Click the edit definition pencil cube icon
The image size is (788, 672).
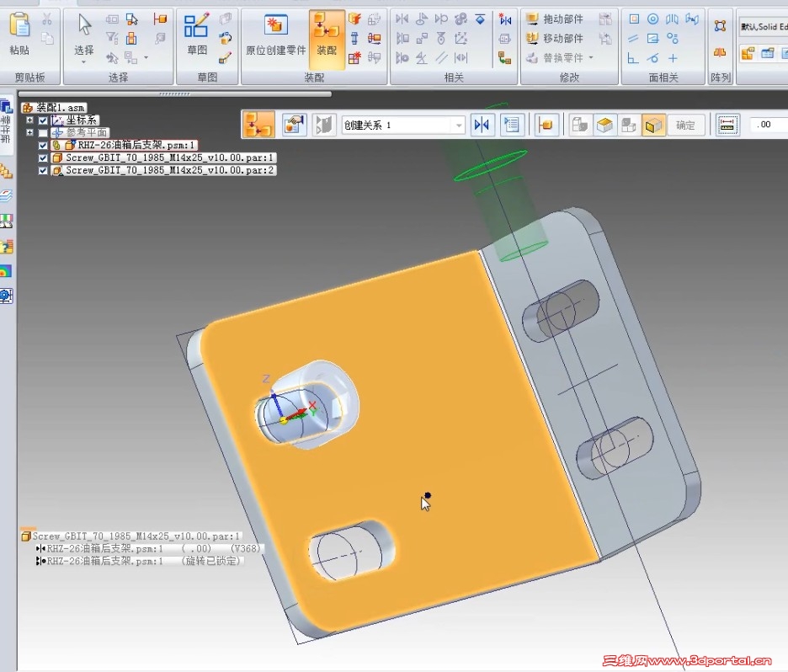coord(225,58)
